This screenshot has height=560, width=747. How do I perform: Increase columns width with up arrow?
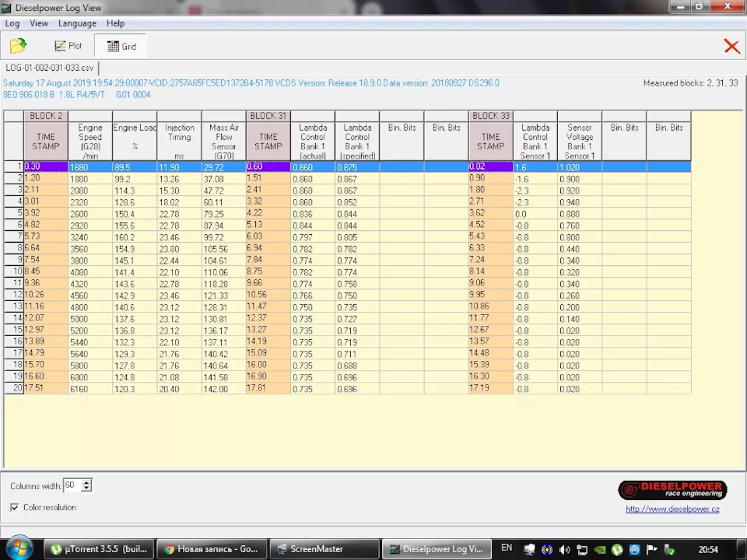87,483
